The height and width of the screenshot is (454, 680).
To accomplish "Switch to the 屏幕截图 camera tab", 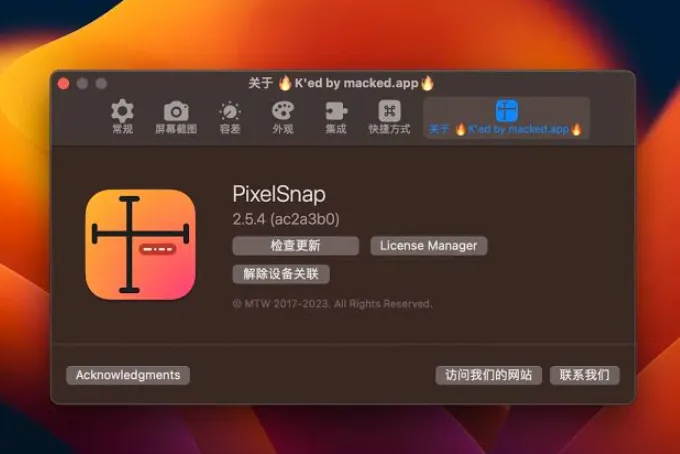I will click(176, 117).
